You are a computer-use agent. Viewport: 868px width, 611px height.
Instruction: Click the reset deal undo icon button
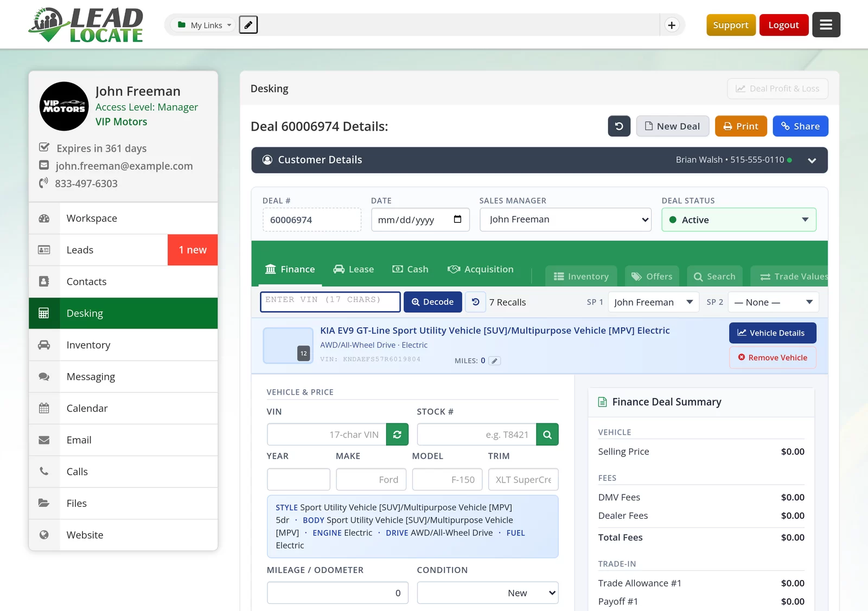[x=619, y=126]
